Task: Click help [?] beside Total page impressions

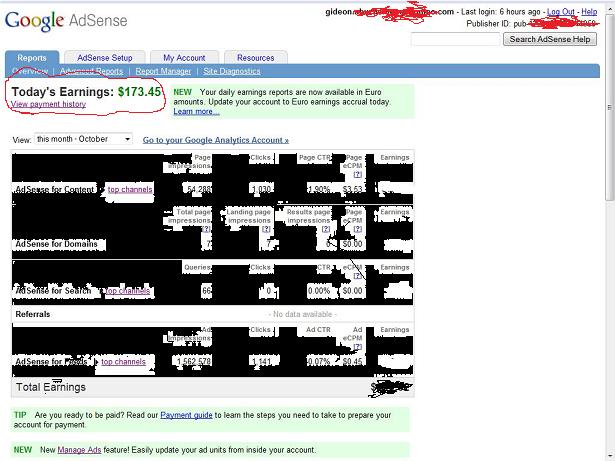Action: coord(207,229)
